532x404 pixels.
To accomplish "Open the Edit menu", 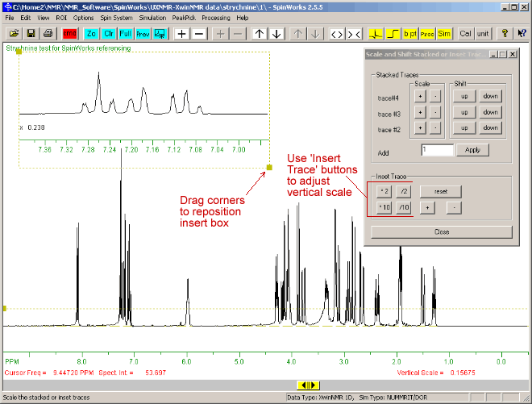I will tap(26, 18).
